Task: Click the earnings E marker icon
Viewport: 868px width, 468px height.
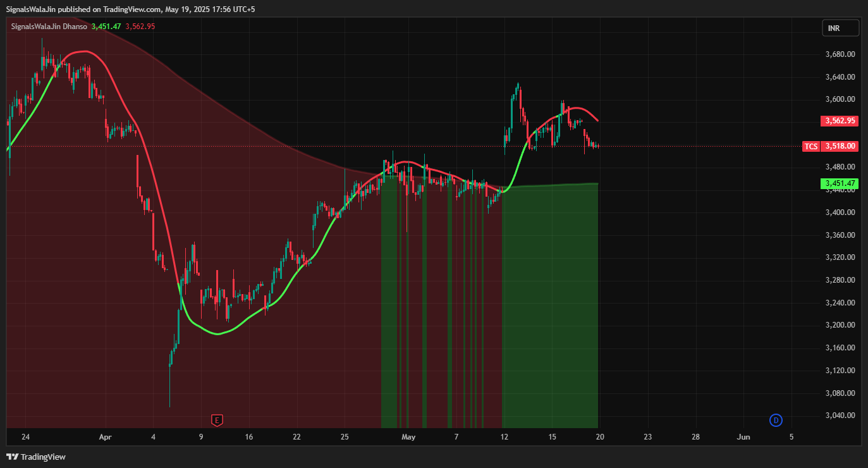Action: (217, 420)
